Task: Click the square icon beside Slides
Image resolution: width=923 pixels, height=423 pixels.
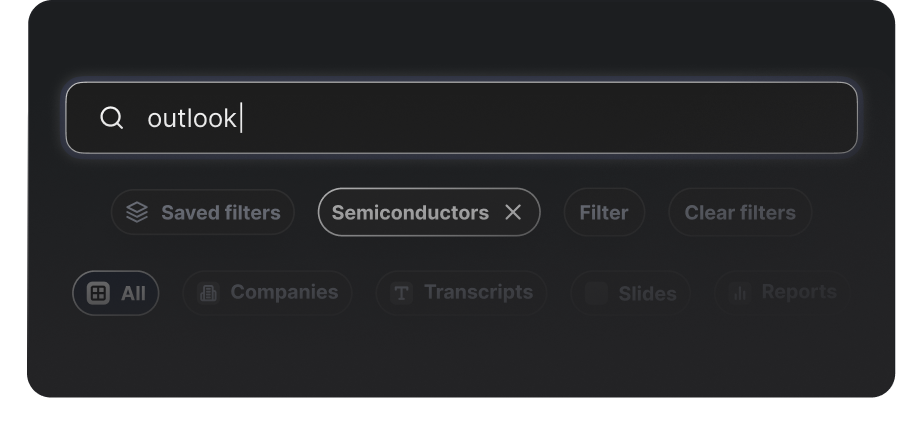Action: pyautogui.click(x=596, y=293)
